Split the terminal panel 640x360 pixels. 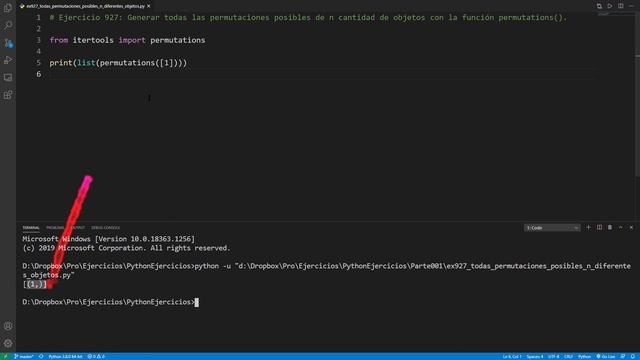[x=599, y=227]
